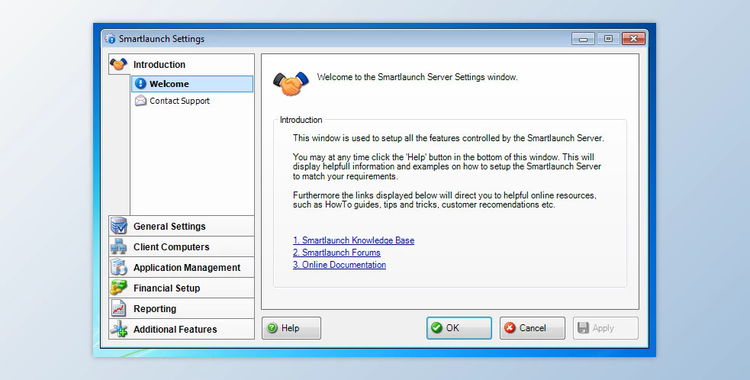Click the Financial Setup coins icon
This screenshot has height=380, width=750.
click(119, 288)
